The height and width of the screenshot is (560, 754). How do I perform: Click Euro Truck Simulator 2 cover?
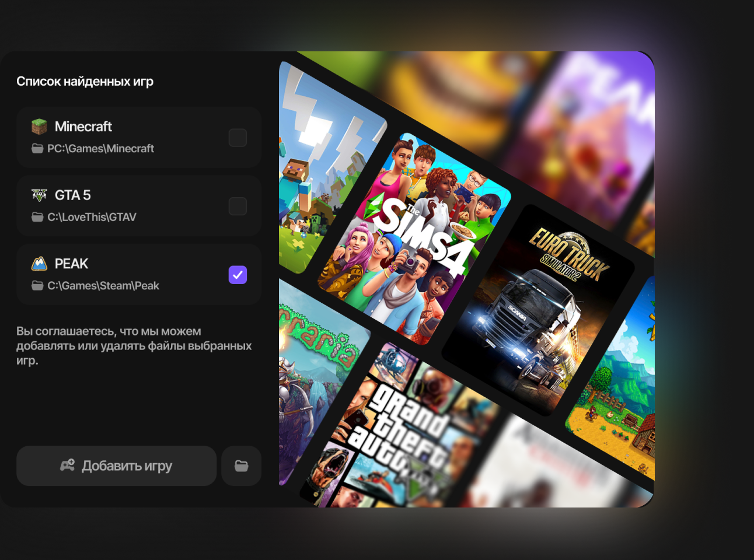tap(537, 309)
